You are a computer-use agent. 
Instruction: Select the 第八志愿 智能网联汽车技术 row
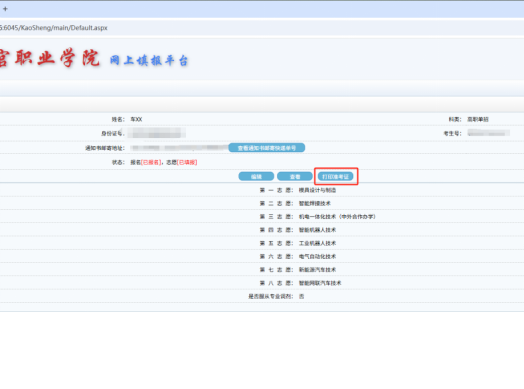[x=262, y=283]
